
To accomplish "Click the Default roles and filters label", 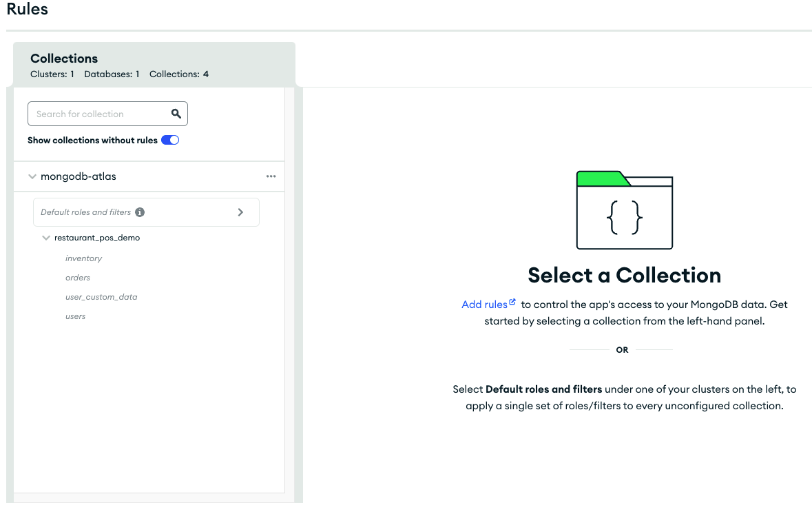I will point(86,212).
